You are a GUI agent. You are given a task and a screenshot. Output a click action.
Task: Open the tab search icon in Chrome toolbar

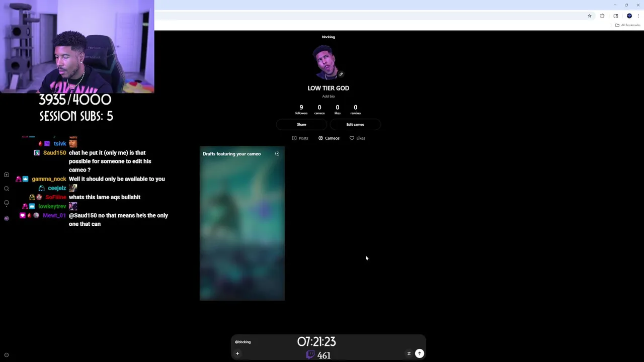pos(616,16)
